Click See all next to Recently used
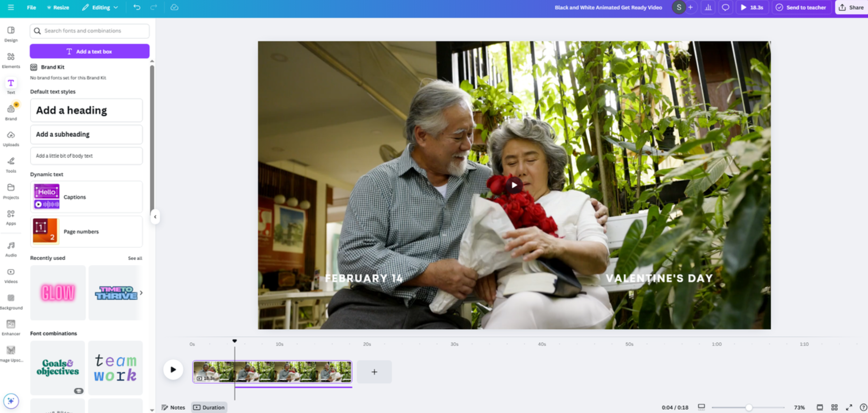 135,258
